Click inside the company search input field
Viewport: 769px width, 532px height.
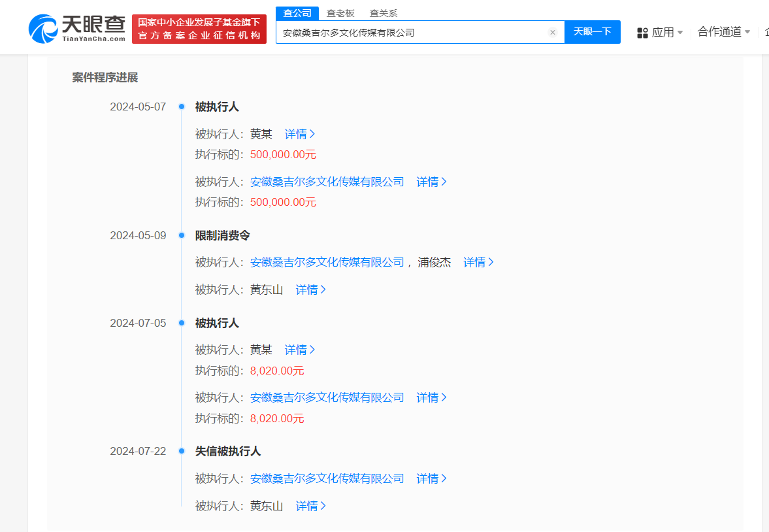[x=418, y=32]
